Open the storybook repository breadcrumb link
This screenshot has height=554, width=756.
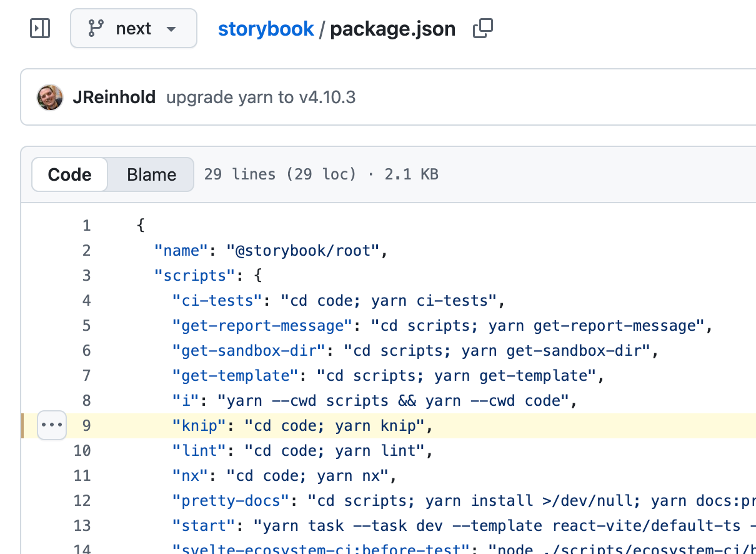[266, 29]
